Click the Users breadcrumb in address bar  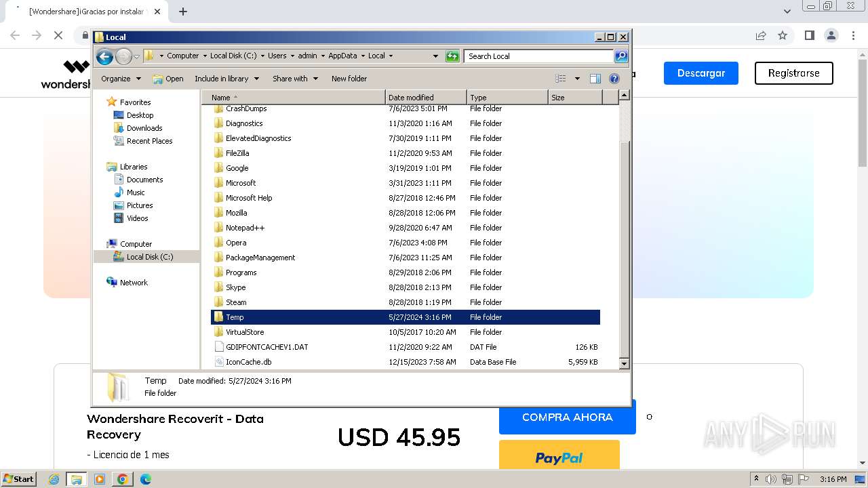(x=277, y=56)
